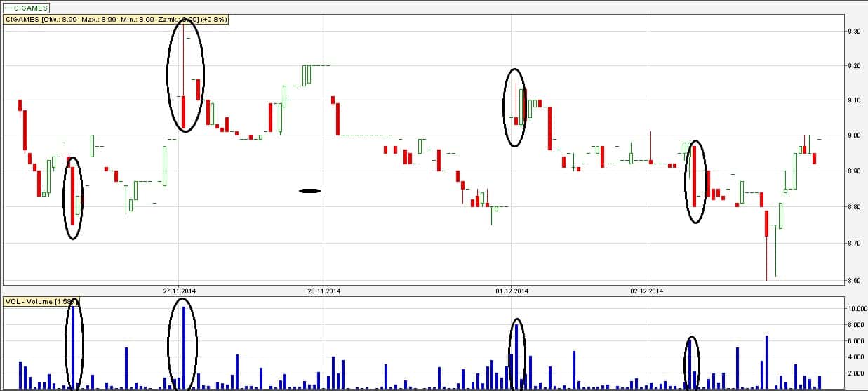
Task: Click the 28.11.2014 date label
Action: click(324, 291)
